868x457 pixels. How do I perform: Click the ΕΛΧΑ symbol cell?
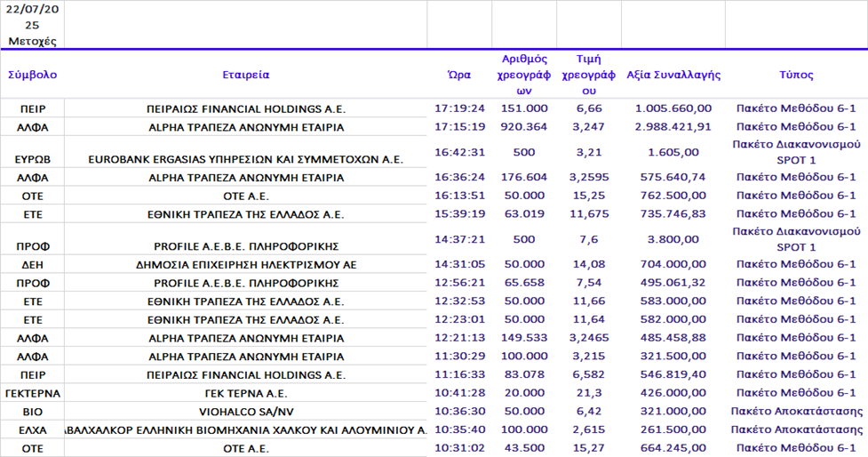pyautogui.click(x=33, y=430)
